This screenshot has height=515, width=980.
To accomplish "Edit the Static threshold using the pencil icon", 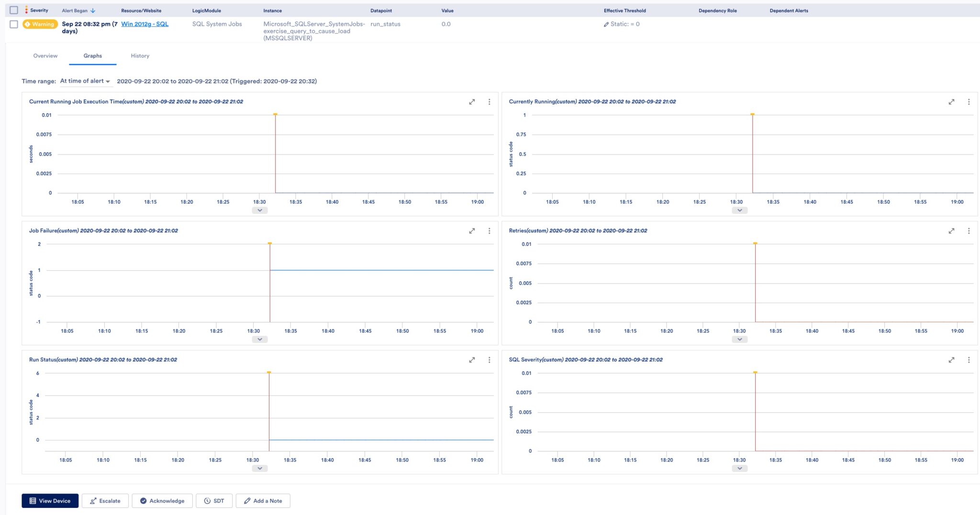I will coord(606,23).
